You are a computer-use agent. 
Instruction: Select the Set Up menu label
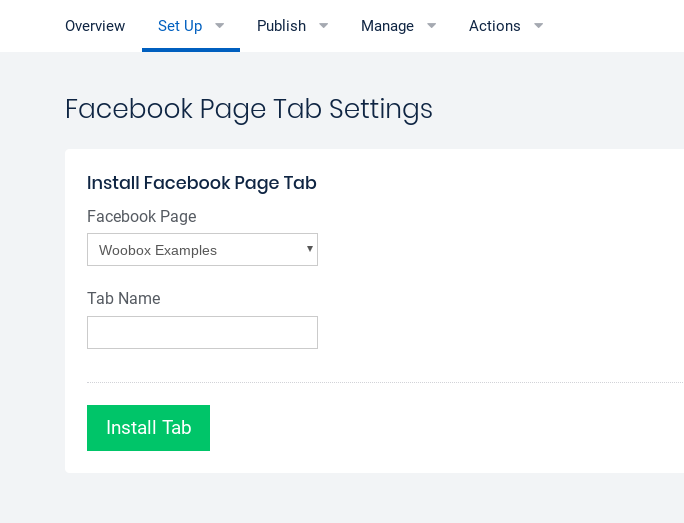tap(180, 26)
